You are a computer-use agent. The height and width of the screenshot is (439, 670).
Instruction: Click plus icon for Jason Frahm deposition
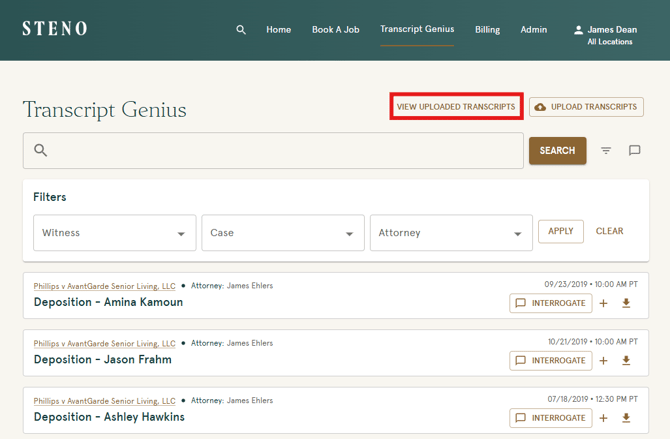point(604,361)
